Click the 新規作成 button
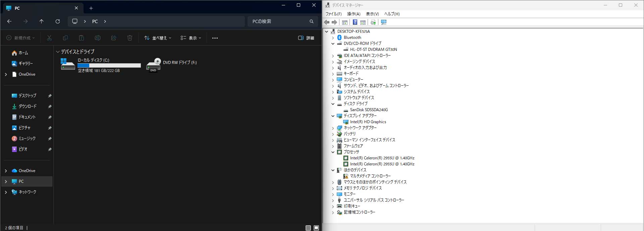The width and height of the screenshot is (644, 231). click(x=20, y=38)
